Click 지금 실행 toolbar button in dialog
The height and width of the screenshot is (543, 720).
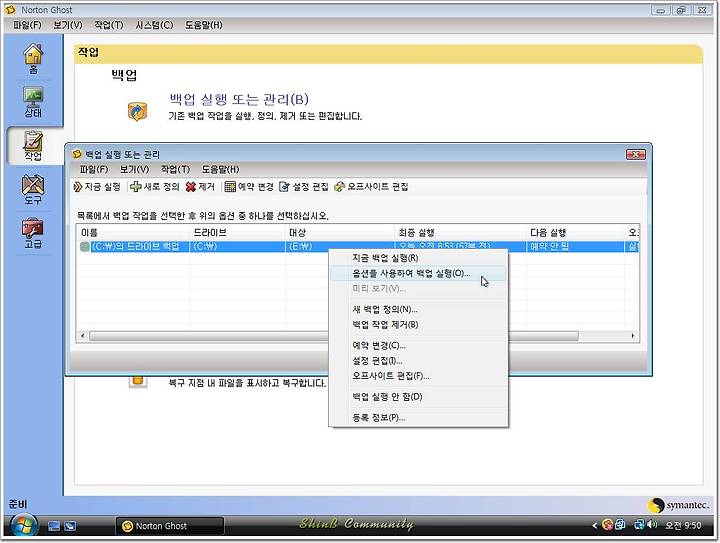pyautogui.click(x=97, y=186)
